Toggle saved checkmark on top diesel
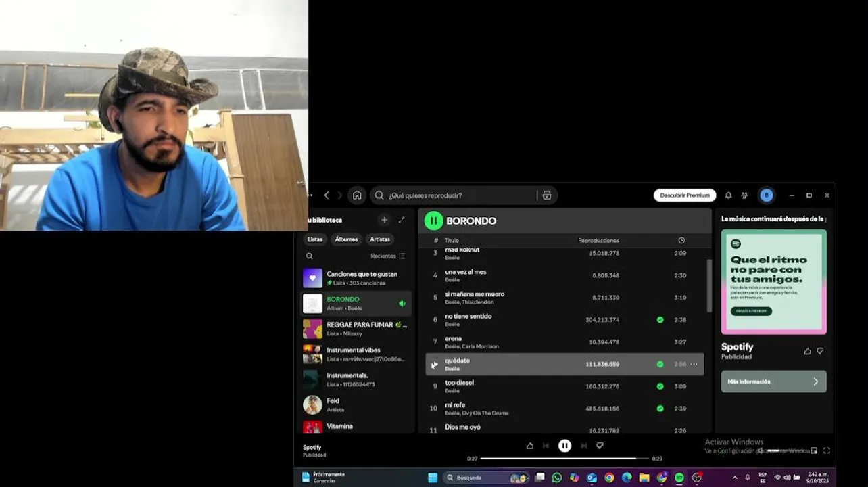868x487 pixels. (x=660, y=386)
